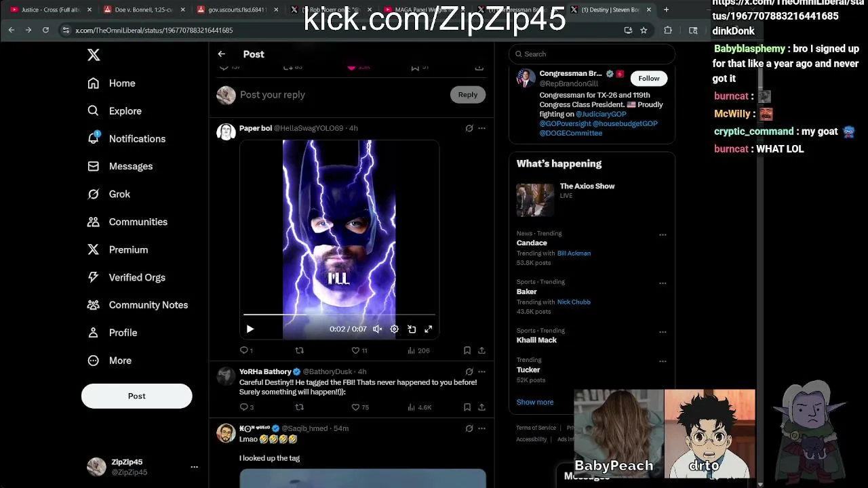
Task: Click the Profile person icon
Action: coord(94,333)
